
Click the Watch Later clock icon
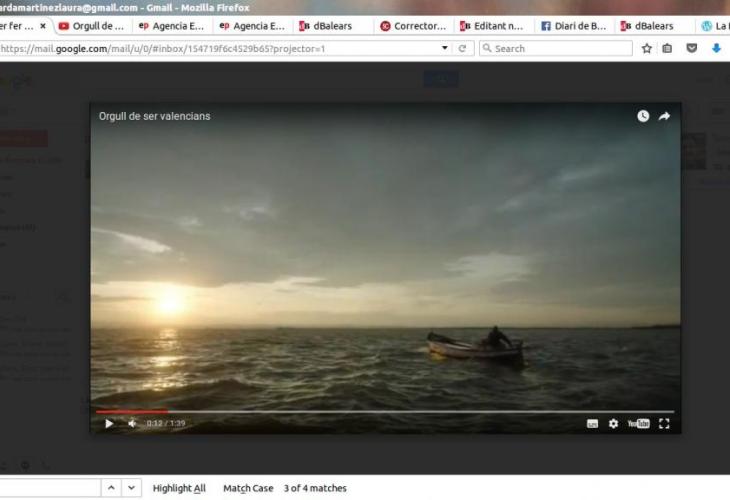643,116
